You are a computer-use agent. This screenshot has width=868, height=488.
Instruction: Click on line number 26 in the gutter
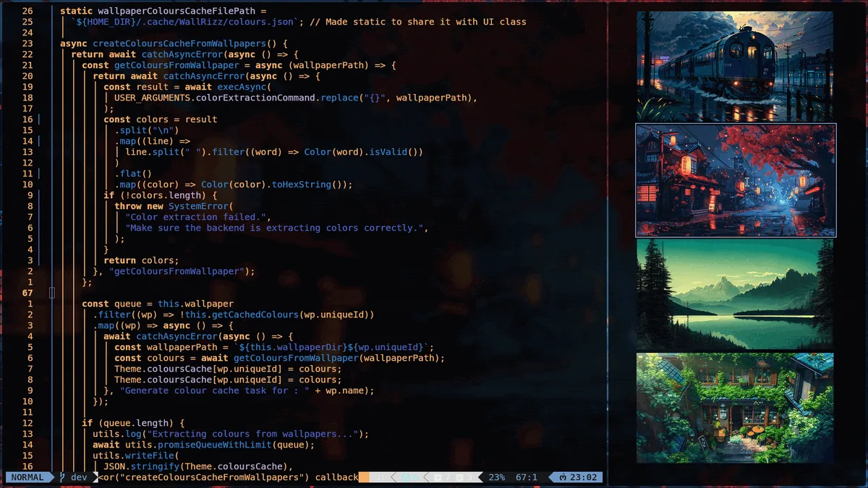point(27,11)
